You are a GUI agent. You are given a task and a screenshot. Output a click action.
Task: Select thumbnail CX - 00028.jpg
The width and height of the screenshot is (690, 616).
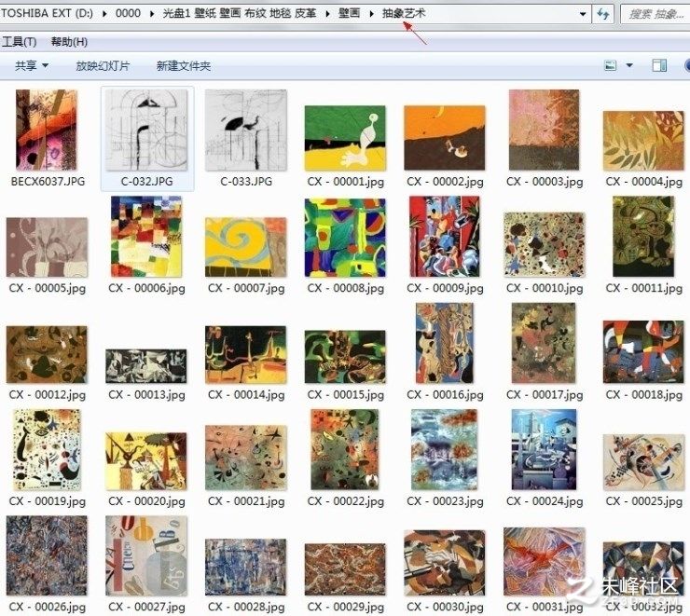(246, 568)
